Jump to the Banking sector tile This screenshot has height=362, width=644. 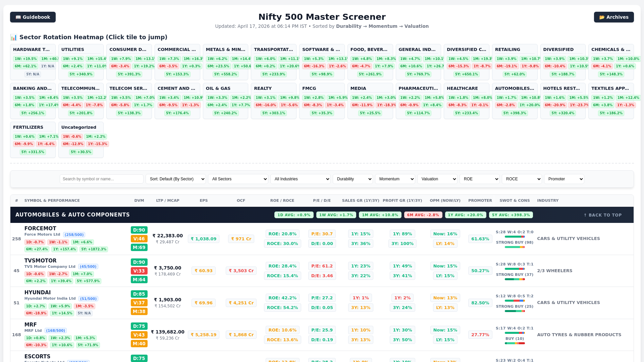(x=33, y=101)
